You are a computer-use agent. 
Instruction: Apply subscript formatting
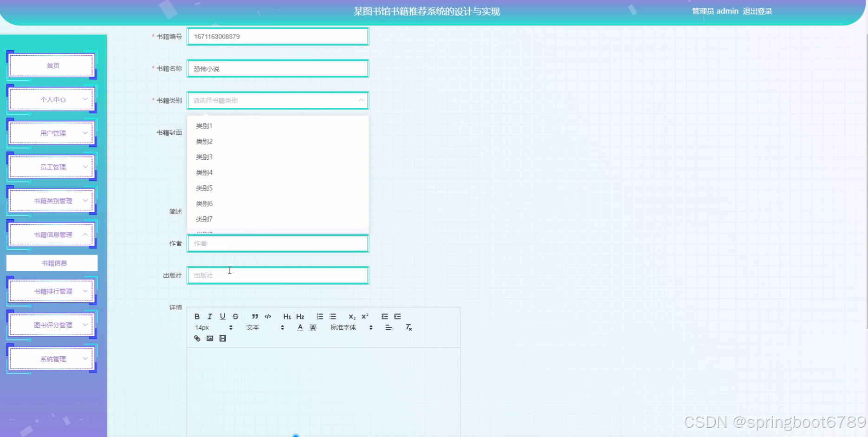click(x=352, y=316)
